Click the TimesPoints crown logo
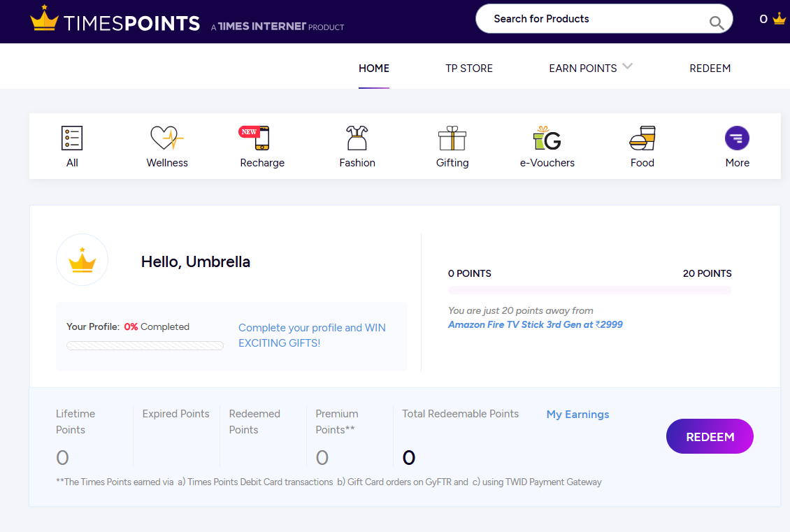790x532 pixels. (44, 18)
